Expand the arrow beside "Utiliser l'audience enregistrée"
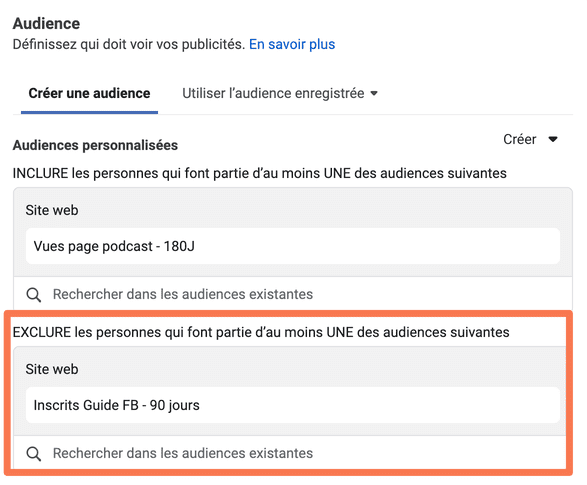 [374, 93]
